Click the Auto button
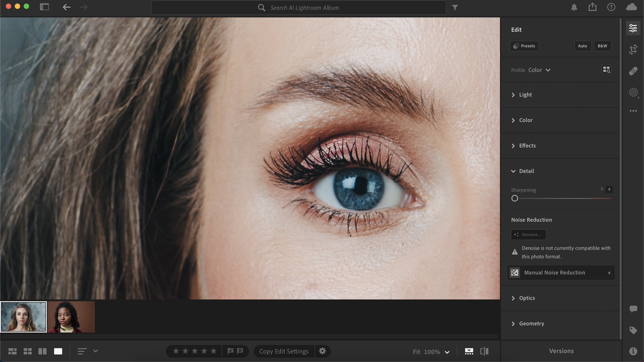The height and width of the screenshot is (362, 644). [x=582, y=46]
